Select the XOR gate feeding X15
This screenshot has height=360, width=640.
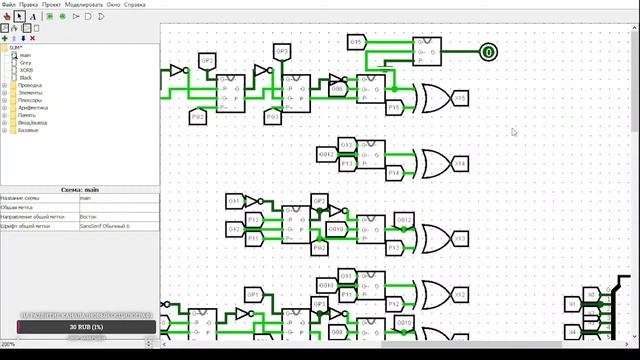433,98
